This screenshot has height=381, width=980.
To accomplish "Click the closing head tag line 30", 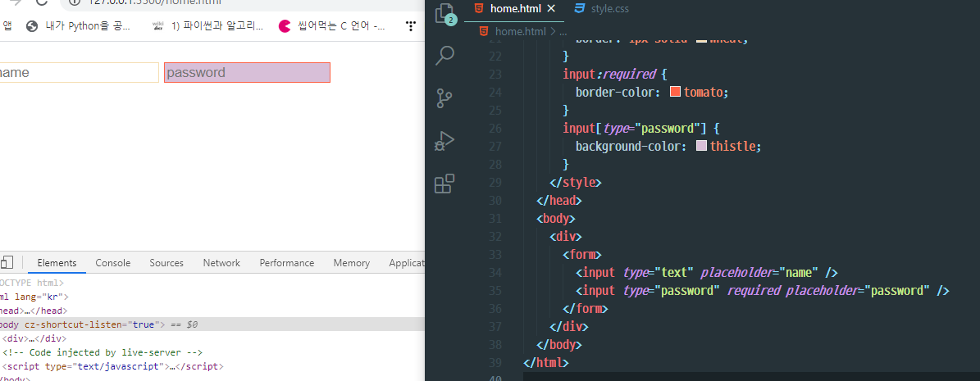I will (558, 201).
